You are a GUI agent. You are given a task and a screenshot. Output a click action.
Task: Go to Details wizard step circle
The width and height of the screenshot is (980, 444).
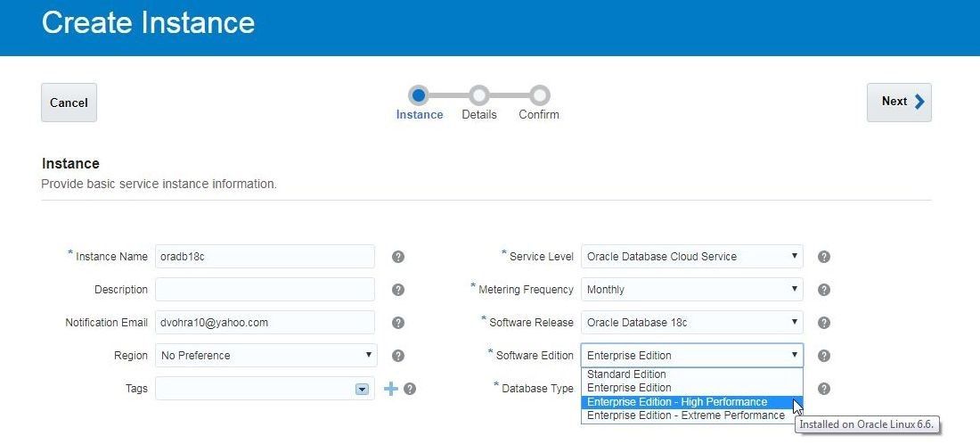pos(478,95)
